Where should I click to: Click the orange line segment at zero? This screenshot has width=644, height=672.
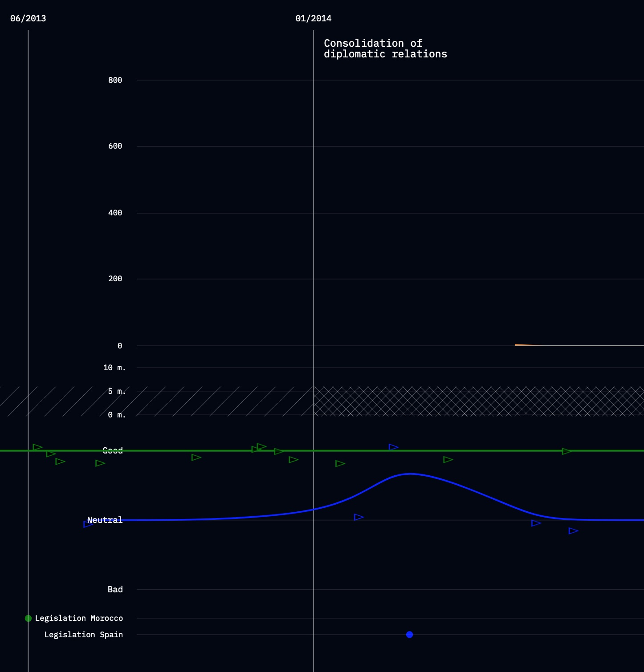click(x=529, y=345)
